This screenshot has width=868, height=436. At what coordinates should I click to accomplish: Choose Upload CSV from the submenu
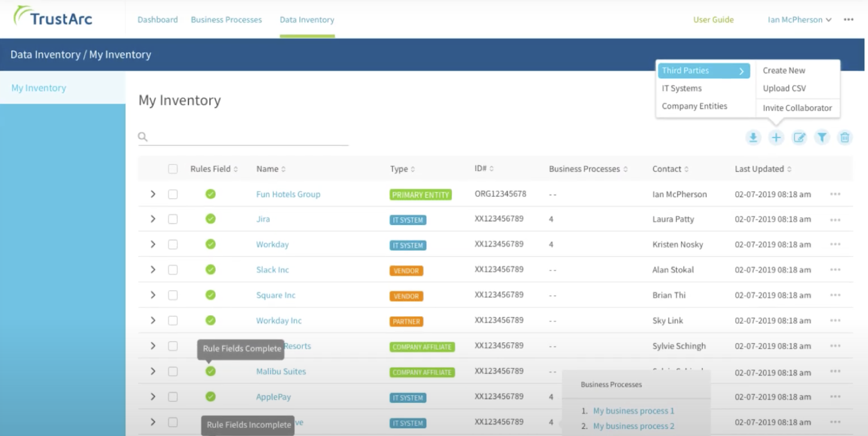[784, 88]
